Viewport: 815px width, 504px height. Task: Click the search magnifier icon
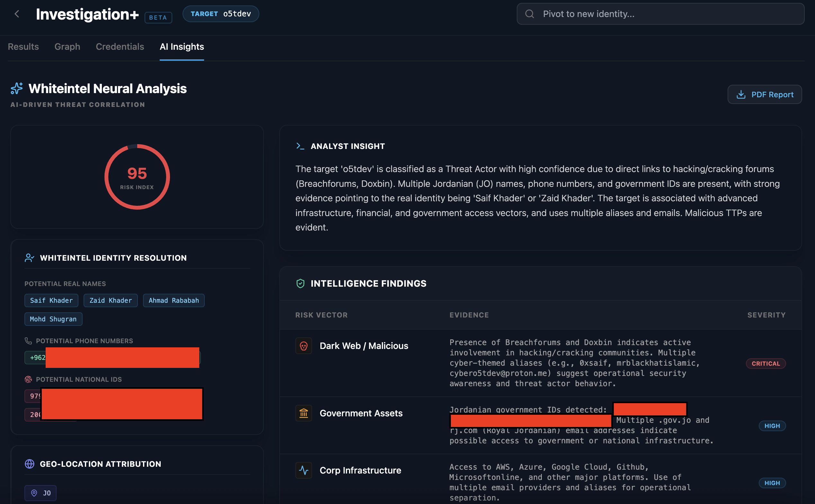click(529, 14)
